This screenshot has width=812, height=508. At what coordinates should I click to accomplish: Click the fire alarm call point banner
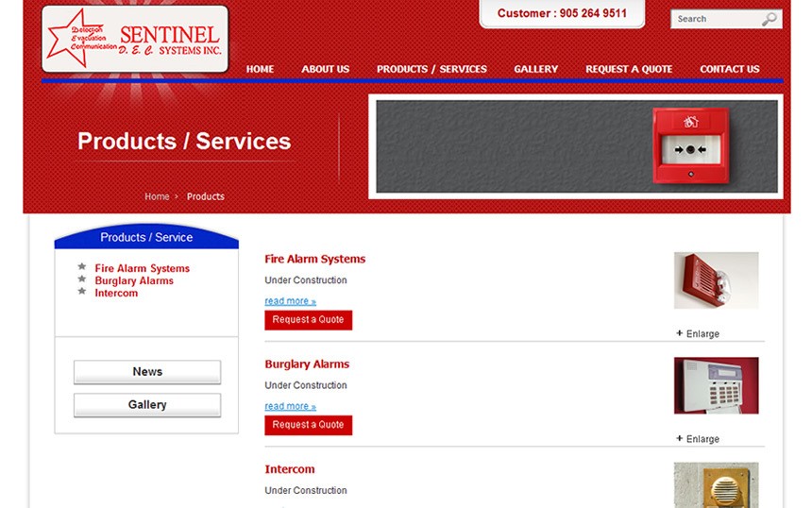tap(576, 146)
